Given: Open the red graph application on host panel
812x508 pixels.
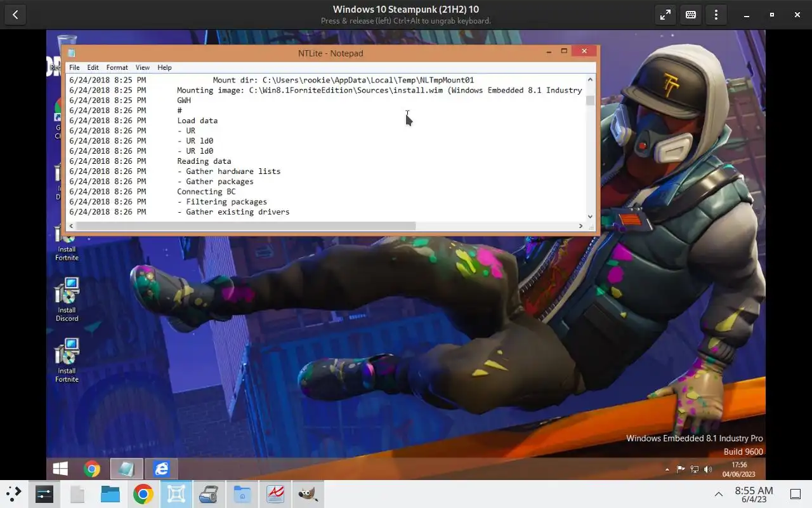Looking at the screenshot, I should click(x=275, y=494).
